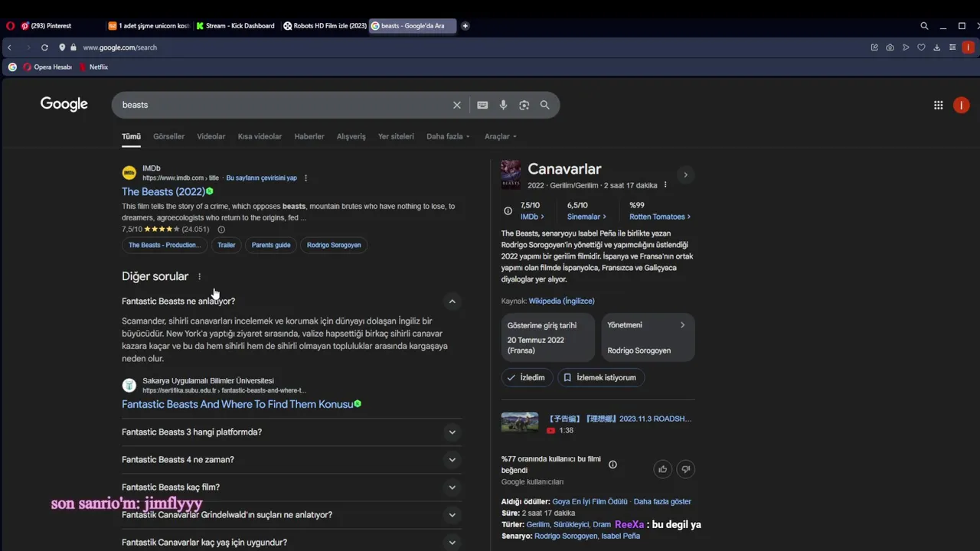This screenshot has width=980, height=551.
Task: Open the Opera menu logo
Action: tap(9, 26)
